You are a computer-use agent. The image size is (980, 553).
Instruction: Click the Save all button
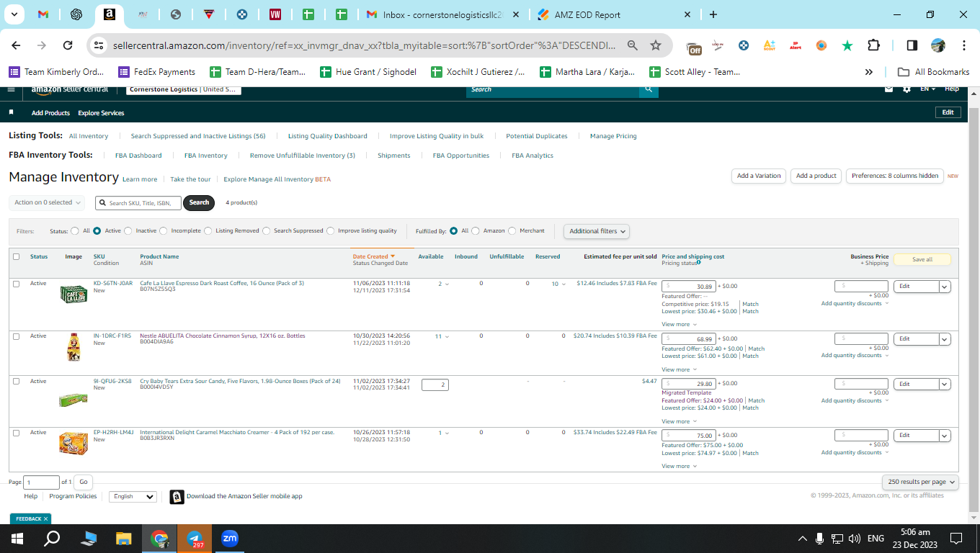[922, 259]
